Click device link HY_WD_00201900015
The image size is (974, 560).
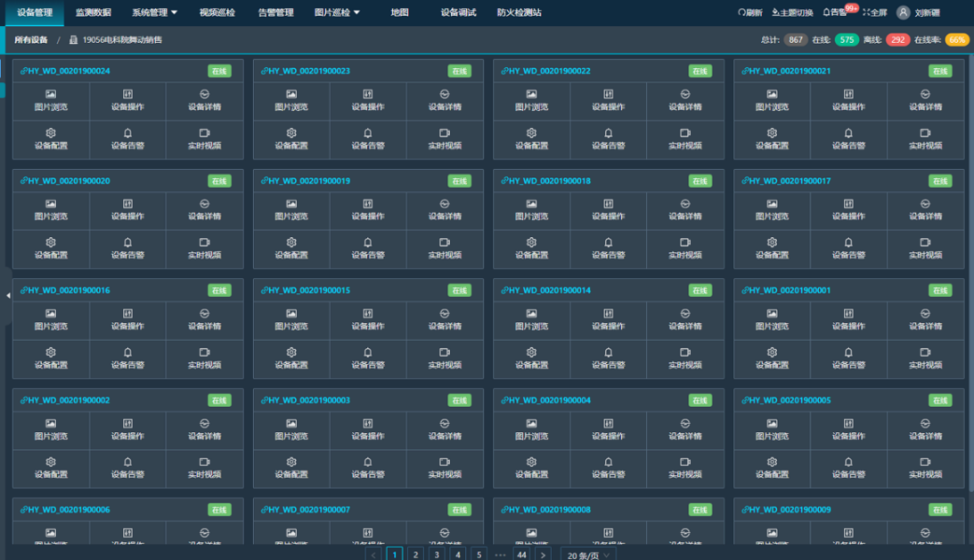pos(306,290)
